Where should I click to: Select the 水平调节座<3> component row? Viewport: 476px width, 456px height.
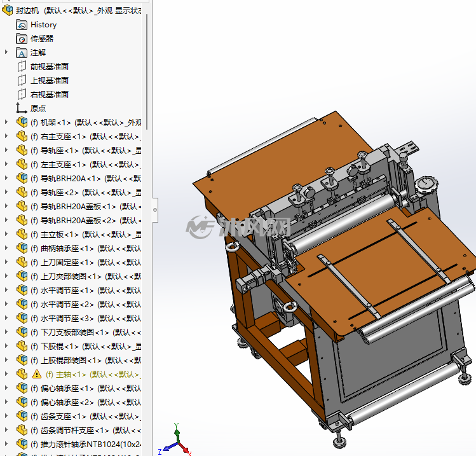click(x=86, y=318)
